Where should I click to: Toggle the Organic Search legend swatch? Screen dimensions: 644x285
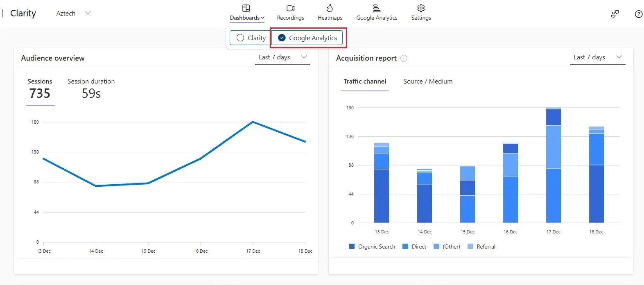352,247
